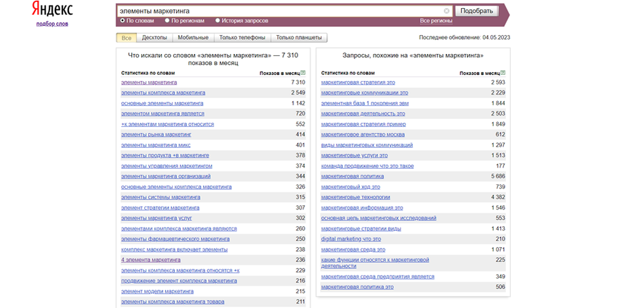Switch to the 'Мобильные' tab

[193, 38]
